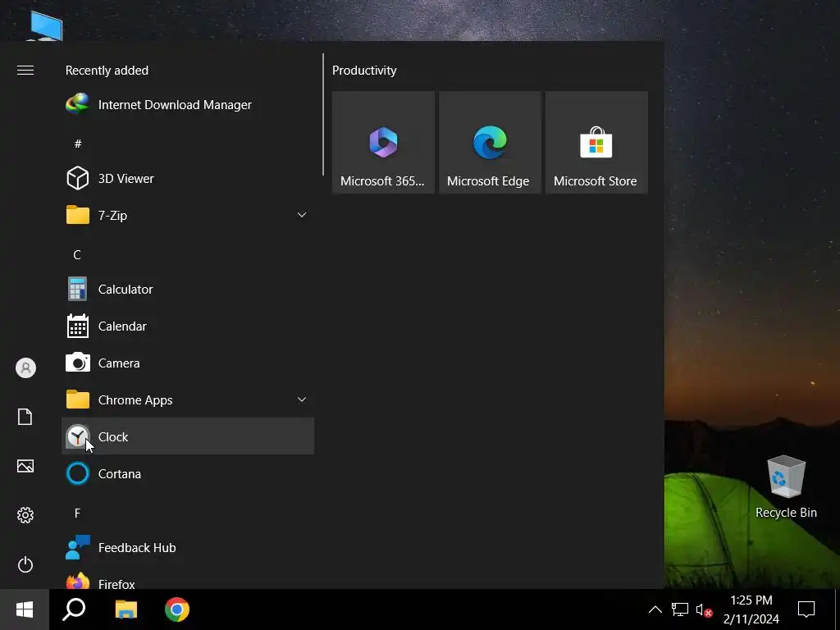Select the Recycle Bin on desktop

[786, 487]
